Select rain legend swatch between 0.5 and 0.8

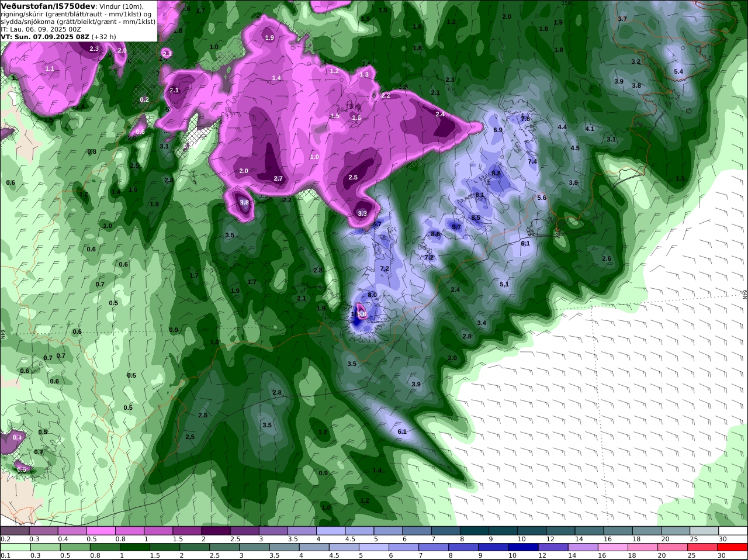pos(75,547)
